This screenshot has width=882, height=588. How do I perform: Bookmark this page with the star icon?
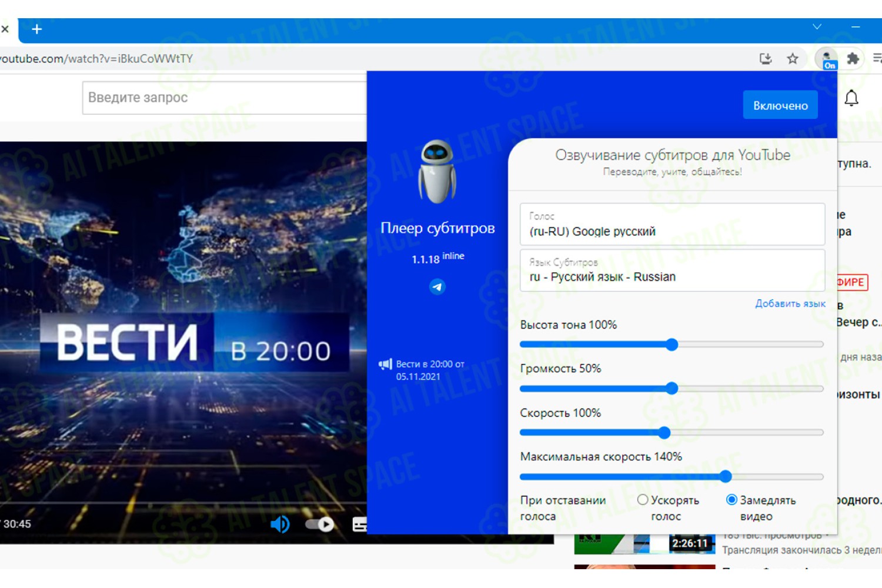coord(793,58)
